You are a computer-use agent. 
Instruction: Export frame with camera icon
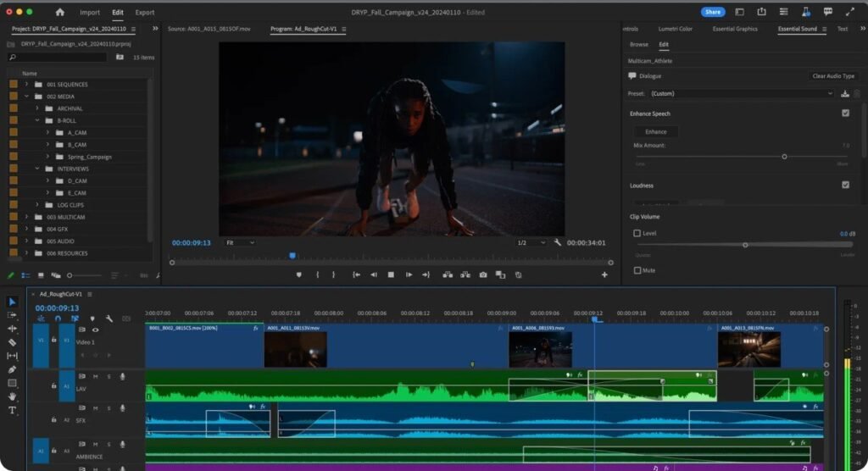[482, 274]
